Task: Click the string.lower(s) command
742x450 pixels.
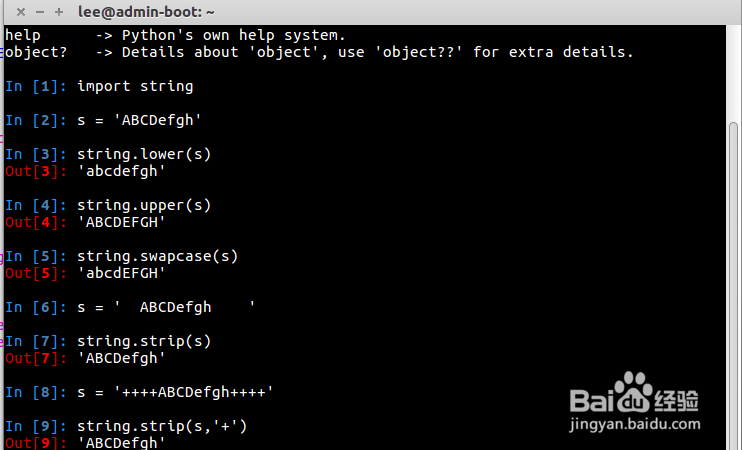Action: pyautogui.click(x=144, y=154)
